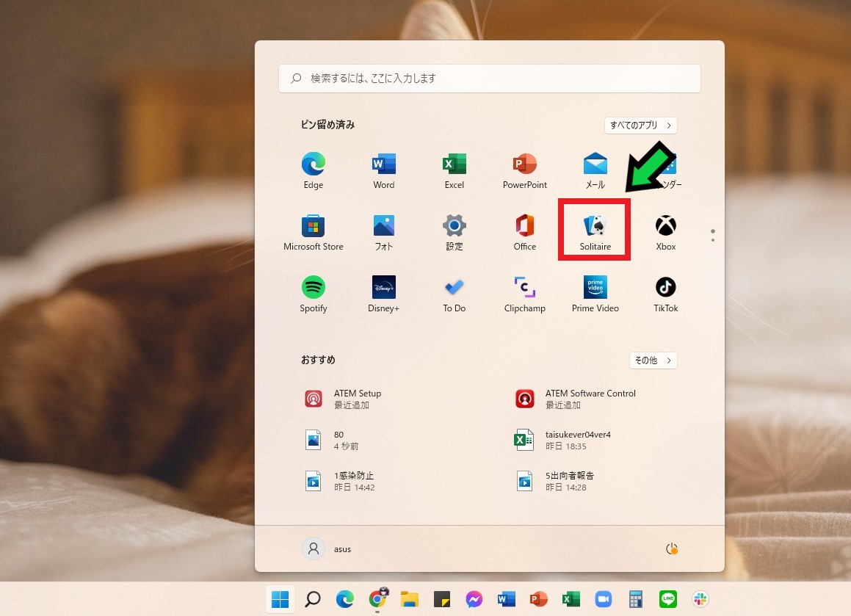The image size is (851, 616).
Task: Launch Solitaire from the pinned apps
Action: 595,232
